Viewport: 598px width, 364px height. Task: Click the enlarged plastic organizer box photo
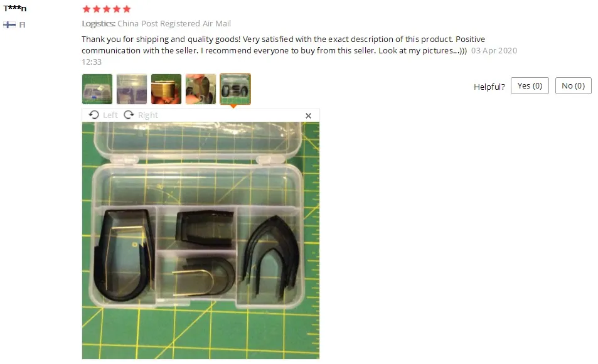click(x=201, y=240)
